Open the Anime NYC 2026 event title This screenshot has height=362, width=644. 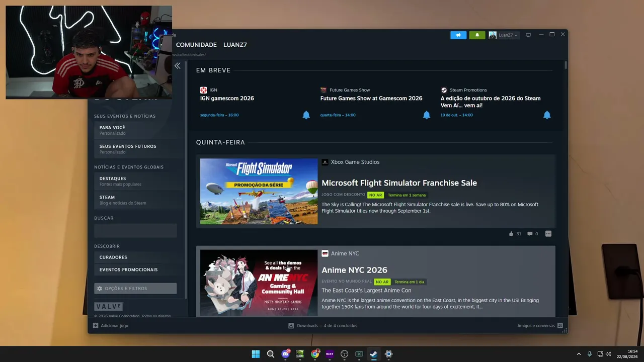click(x=354, y=270)
